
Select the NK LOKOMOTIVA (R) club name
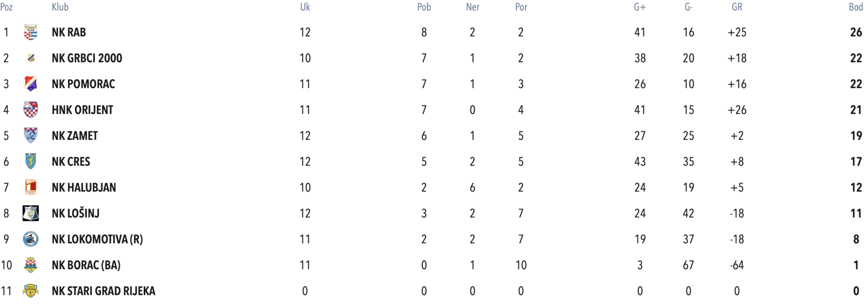(97, 239)
